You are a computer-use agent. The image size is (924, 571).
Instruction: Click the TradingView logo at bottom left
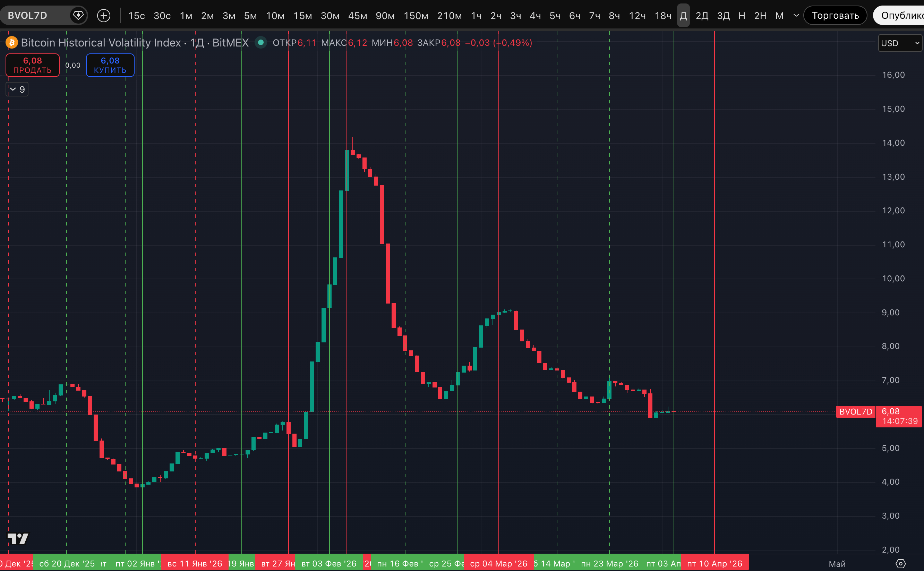(x=18, y=538)
